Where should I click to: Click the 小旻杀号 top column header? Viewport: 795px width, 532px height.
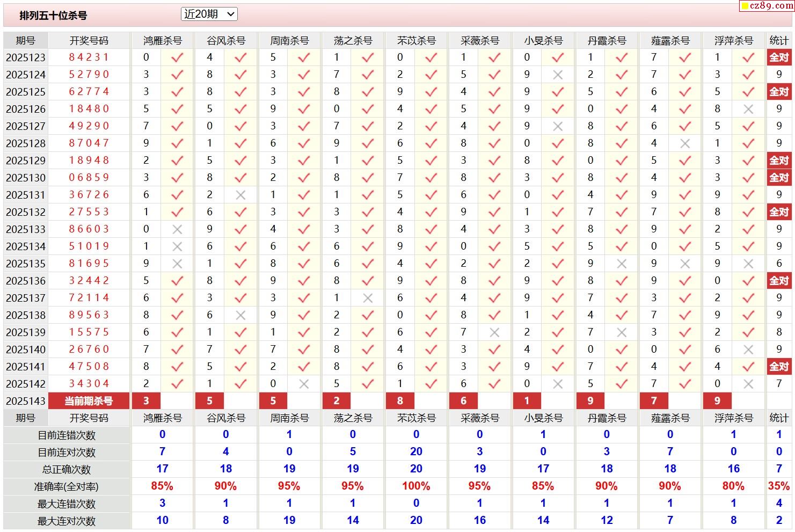543,41
